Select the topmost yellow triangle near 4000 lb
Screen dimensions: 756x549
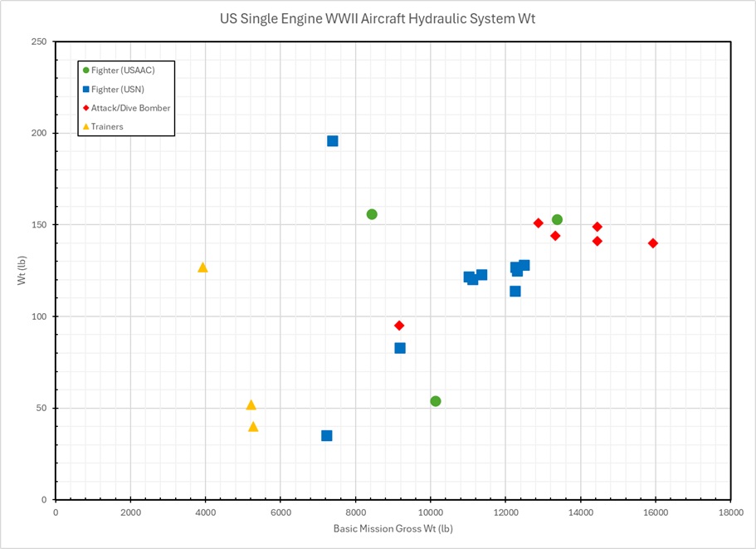tap(202, 267)
